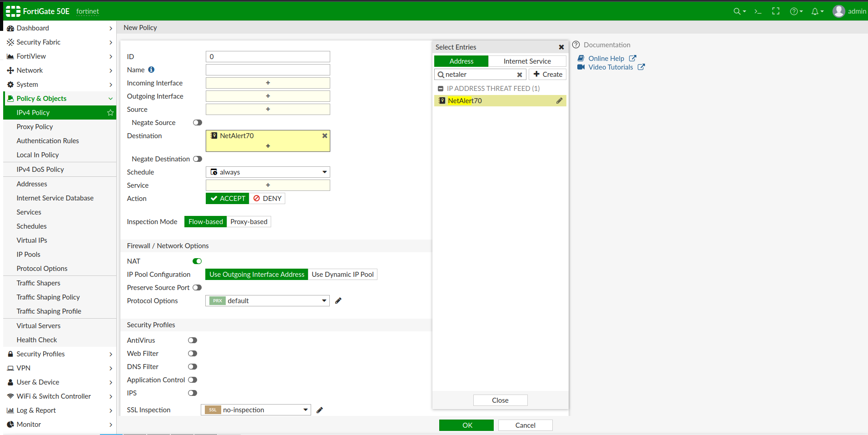The image size is (868, 435).
Task: Click the Cancel button
Action: tap(526, 425)
